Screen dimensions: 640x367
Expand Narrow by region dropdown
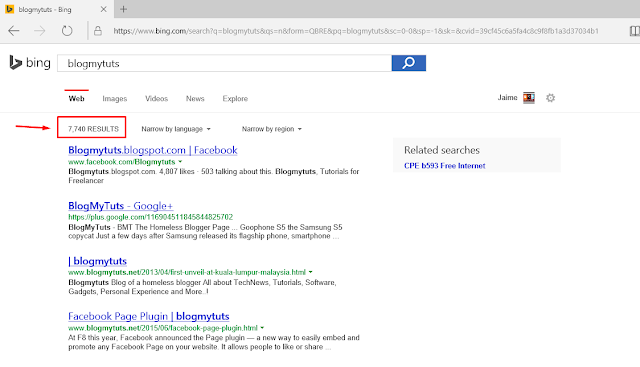point(271,129)
